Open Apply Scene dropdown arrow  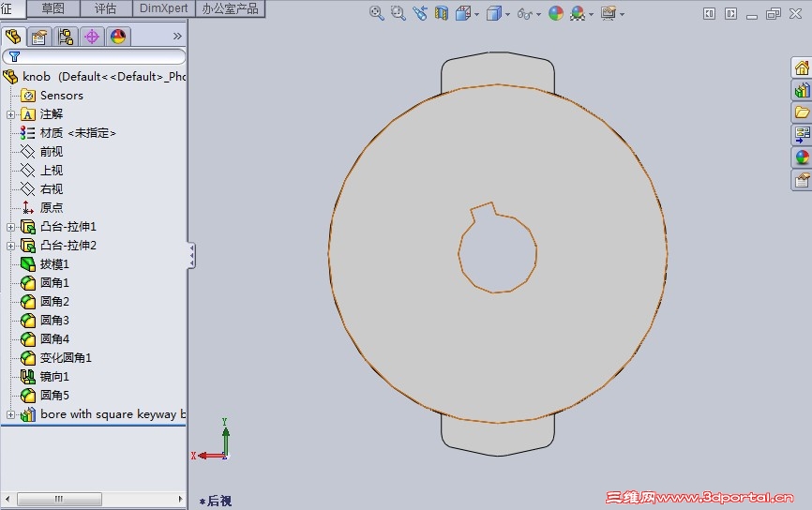coord(592,14)
